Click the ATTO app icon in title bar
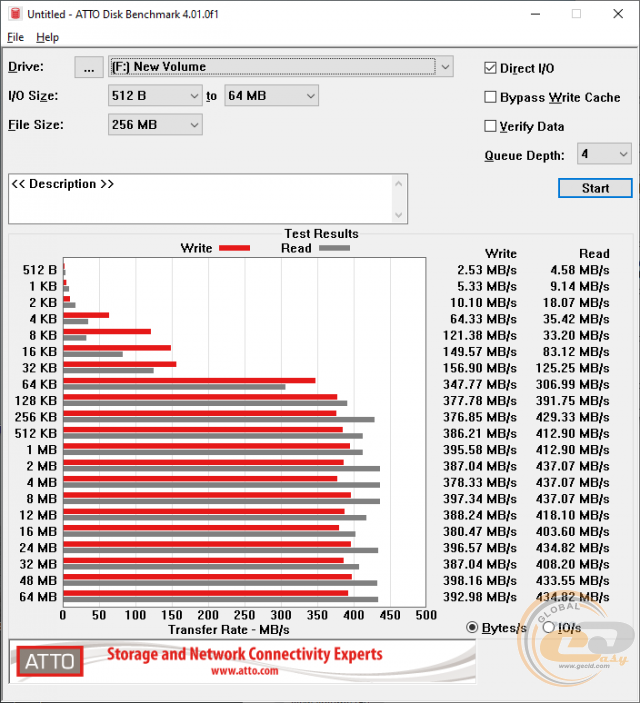The width and height of the screenshot is (640, 703). pos(15,13)
